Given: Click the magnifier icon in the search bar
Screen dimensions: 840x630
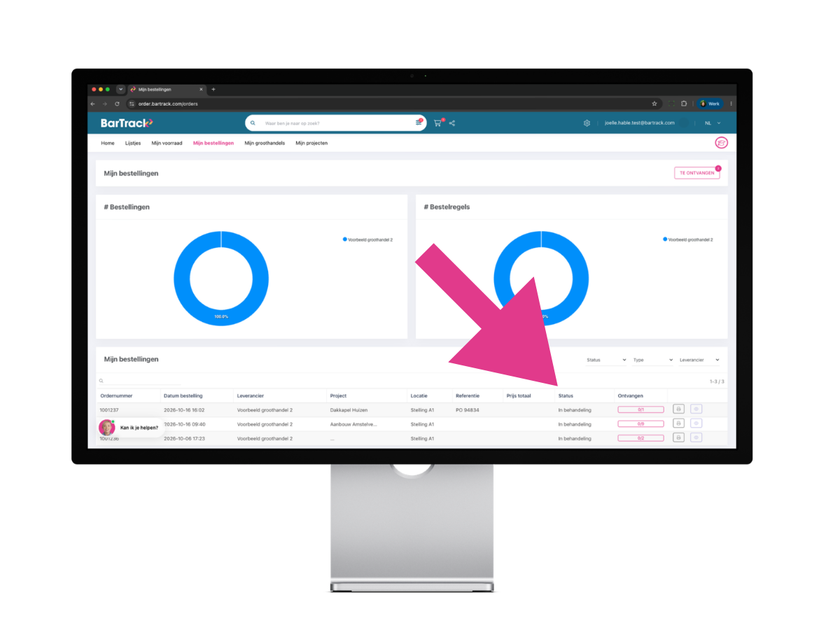Looking at the screenshot, I should [x=253, y=122].
